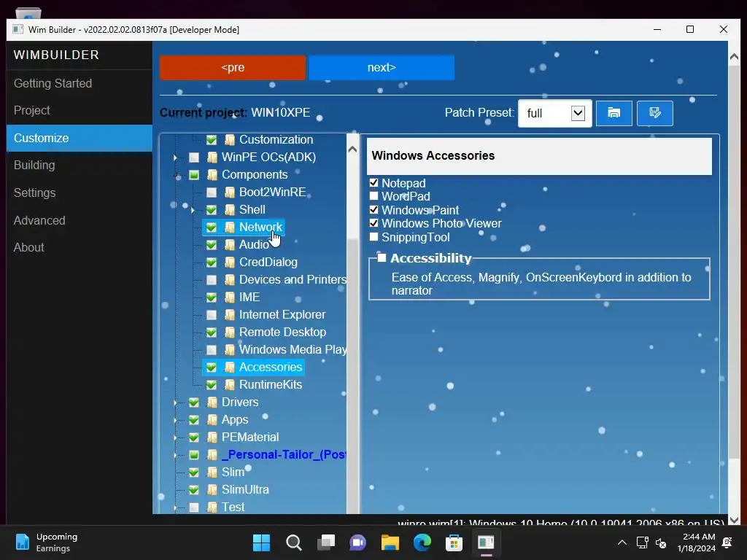
Task: Open Microsoft Store from the taskbar
Action: click(454, 542)
